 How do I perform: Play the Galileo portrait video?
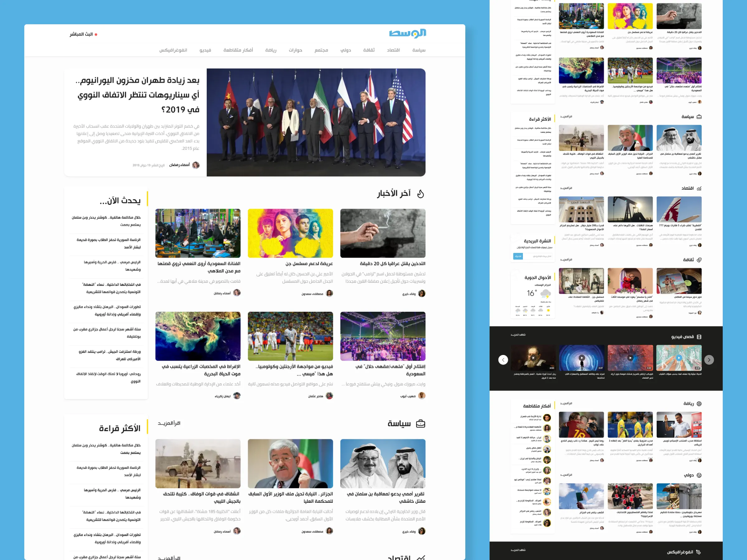533,358
